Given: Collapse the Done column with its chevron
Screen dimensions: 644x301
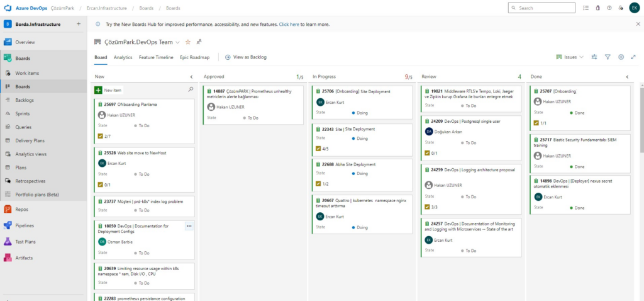Looking at the screenshot, I should pos(627,77).
